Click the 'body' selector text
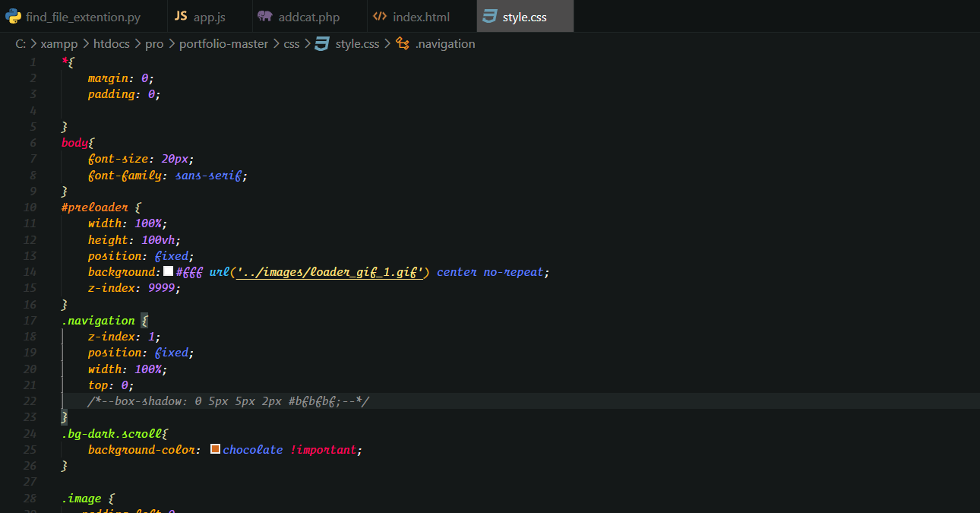 pyautogui.click(x=74, y=143)
